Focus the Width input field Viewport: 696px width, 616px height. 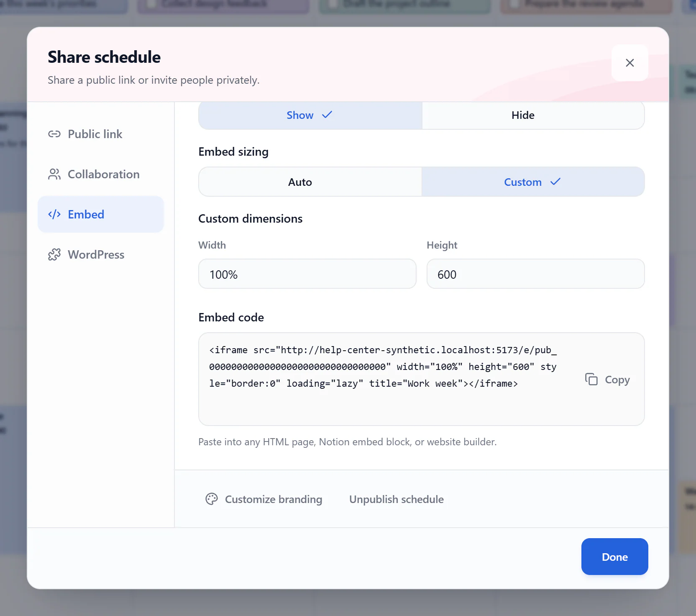click(307, 274)
